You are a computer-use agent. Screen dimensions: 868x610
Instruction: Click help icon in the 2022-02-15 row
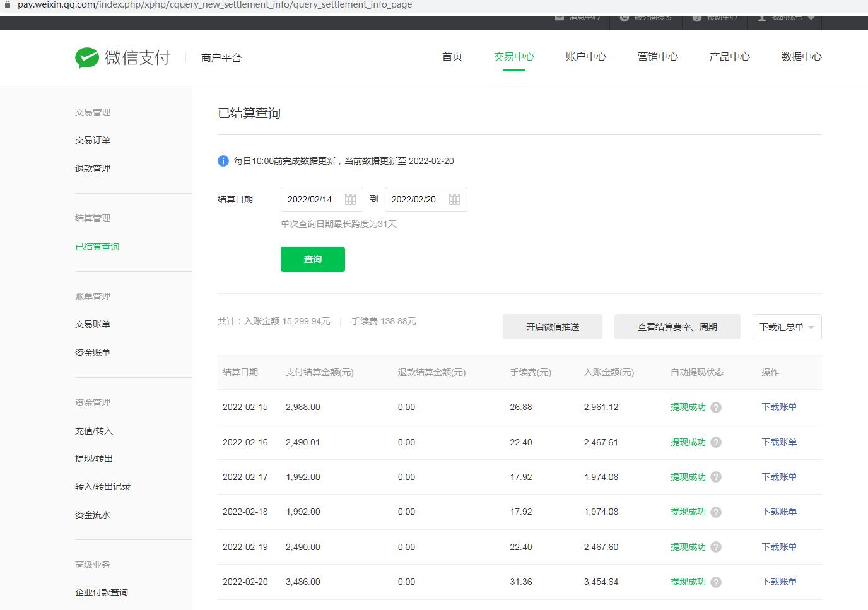point(716,408)
